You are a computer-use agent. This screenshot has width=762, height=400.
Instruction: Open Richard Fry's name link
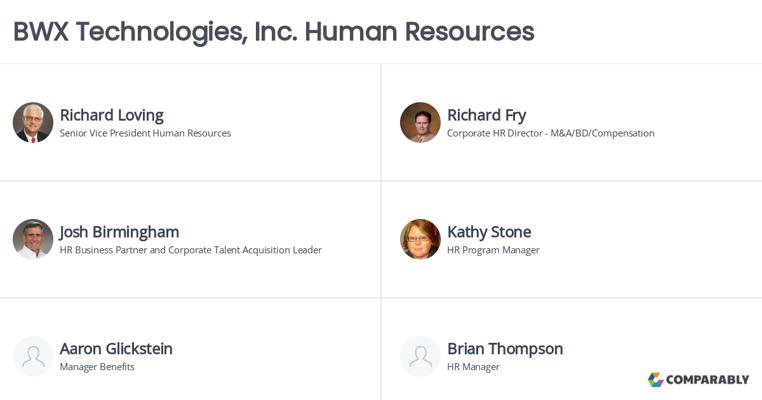[486, 115]
